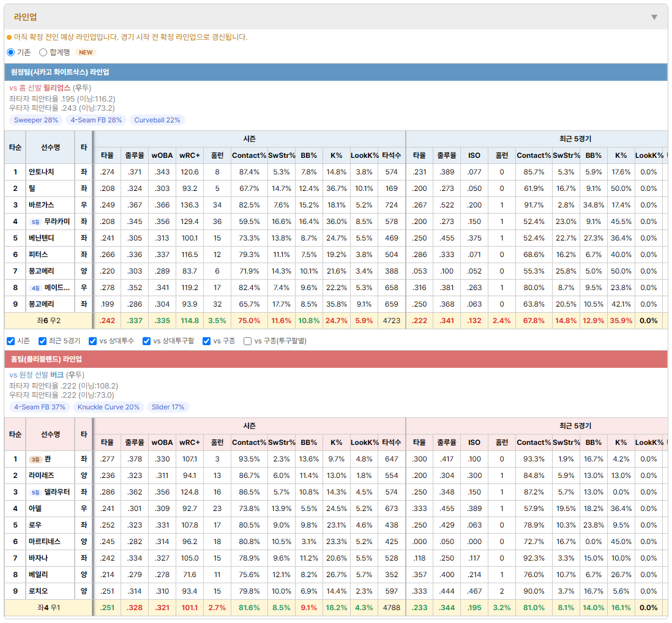
Task: Select player 마르티네스 in the home lineup
Action: click(44, 542)
